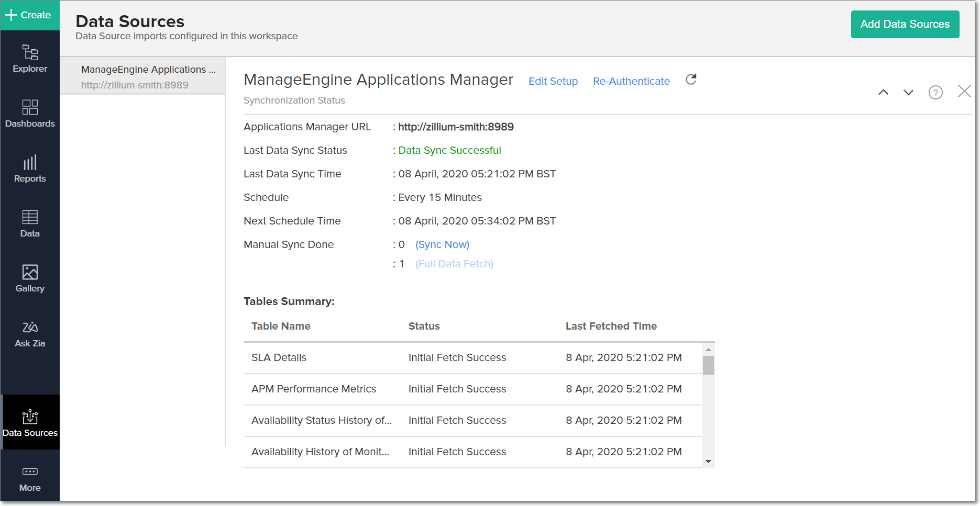Viewport: 980px width, 506px height.
Task: Open the Reports section
Action: click(x=30, y=168)
